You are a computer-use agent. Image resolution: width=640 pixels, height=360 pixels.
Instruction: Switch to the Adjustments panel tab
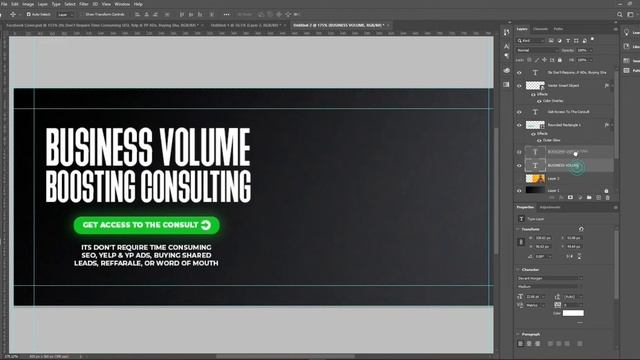(550, 207)
